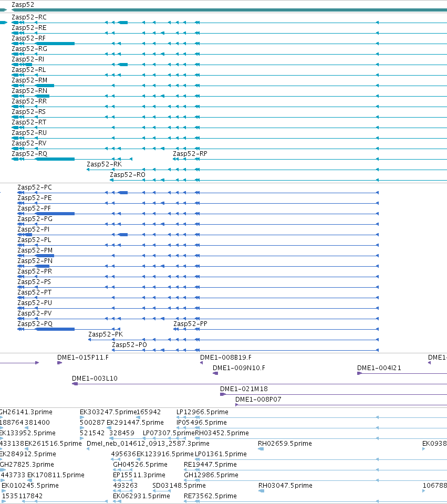The image size is (447, 504).
Task: Click the Zasp52-RL transcript label
Action: (28, 70)
